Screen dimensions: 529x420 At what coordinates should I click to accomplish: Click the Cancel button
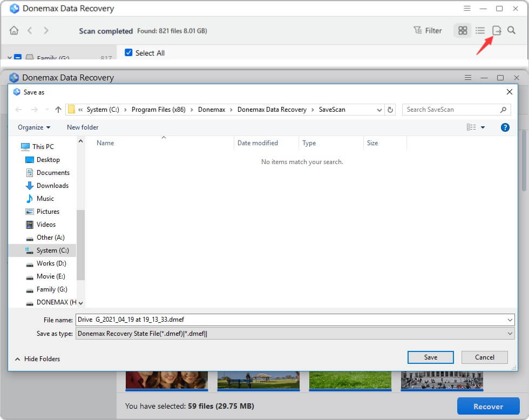point(484,357)
